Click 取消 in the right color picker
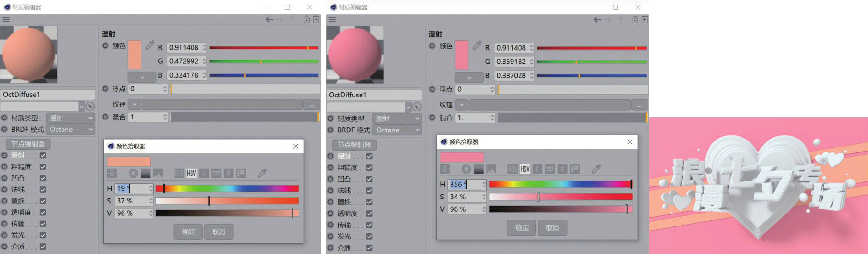Viewport: 868px width, 254px height. point(552,227)
